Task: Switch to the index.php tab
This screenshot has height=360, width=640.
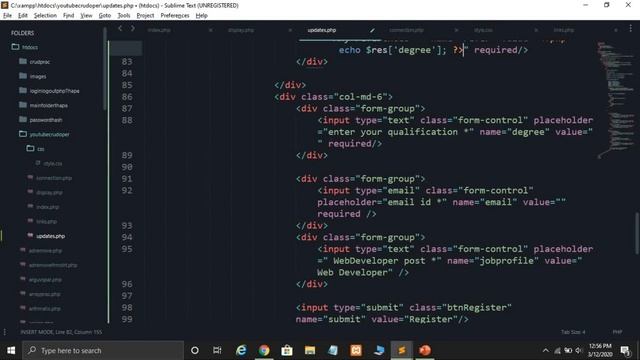Action: point(159,30)
